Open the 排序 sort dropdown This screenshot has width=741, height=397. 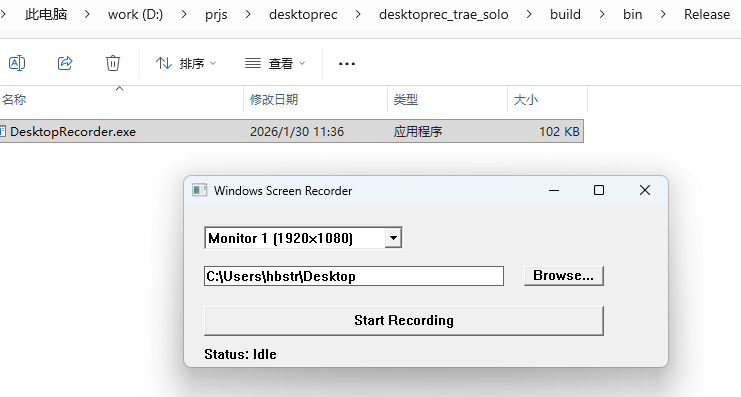click(x=186, y=63)
